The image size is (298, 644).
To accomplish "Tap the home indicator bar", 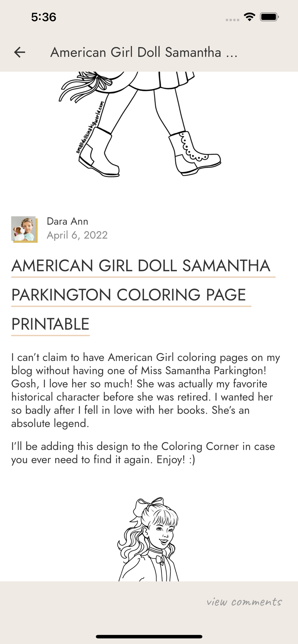I will point(149,636).
